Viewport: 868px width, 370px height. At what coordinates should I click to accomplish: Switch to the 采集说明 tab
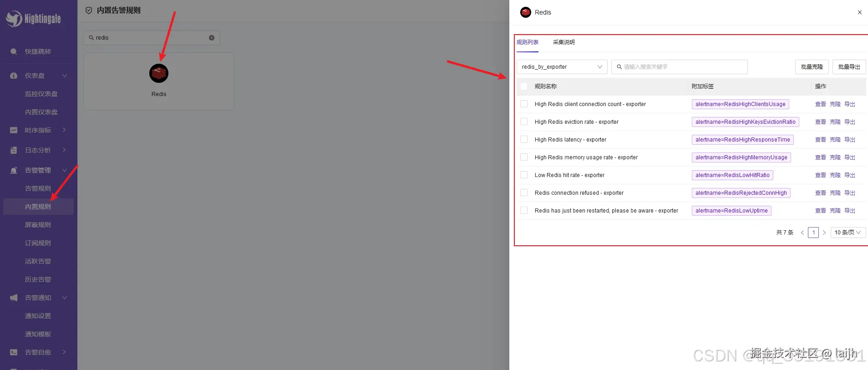tap(564, 42)
